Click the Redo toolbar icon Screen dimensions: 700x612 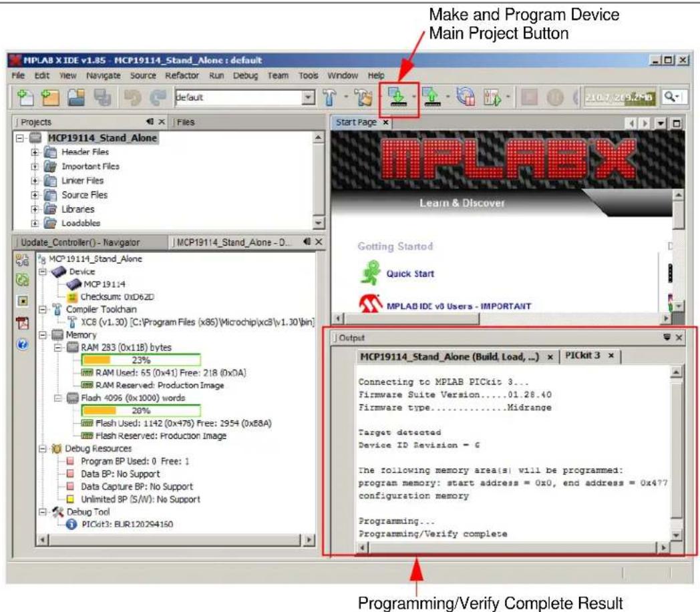pos(158,97)
